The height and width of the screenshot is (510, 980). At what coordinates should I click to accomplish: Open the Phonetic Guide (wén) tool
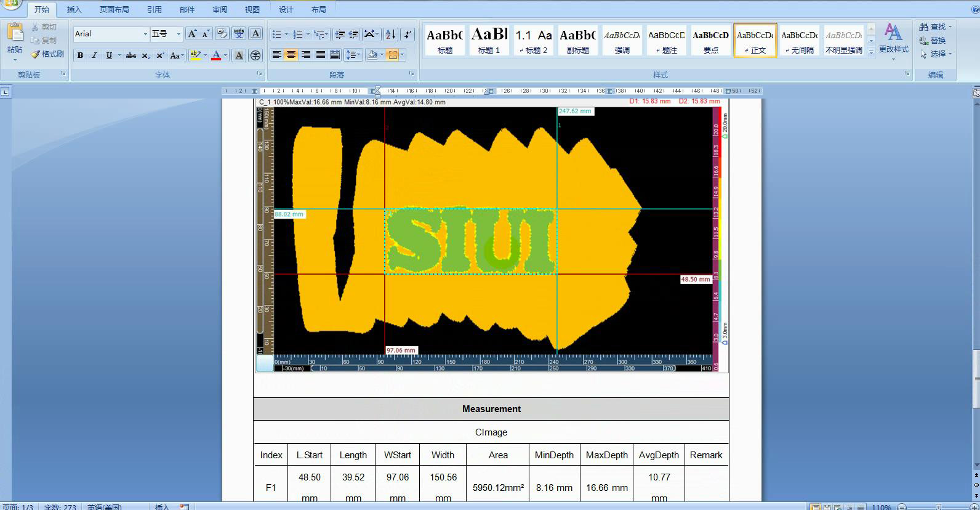point(239,34)
